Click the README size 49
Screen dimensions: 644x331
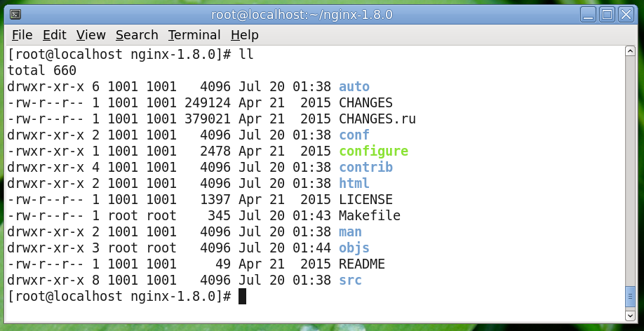click(x=223, y=264)
